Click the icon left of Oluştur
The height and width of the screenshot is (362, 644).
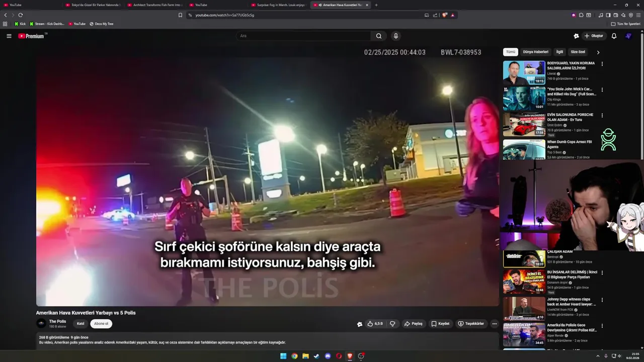tap(576, 36)
